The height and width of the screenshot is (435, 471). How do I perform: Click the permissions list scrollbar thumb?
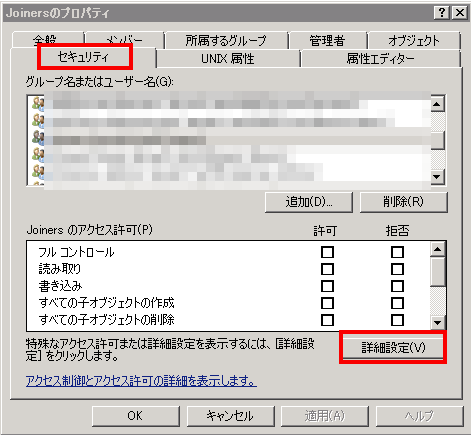pos(437,271)
